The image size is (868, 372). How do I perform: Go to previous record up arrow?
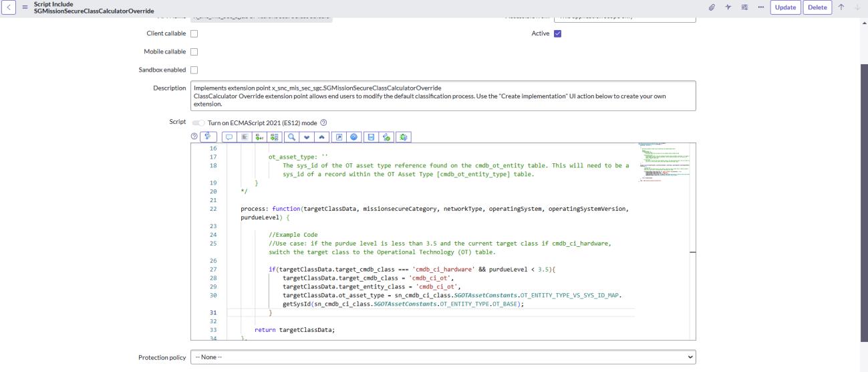pyautogui.click(x=841, y=7)
